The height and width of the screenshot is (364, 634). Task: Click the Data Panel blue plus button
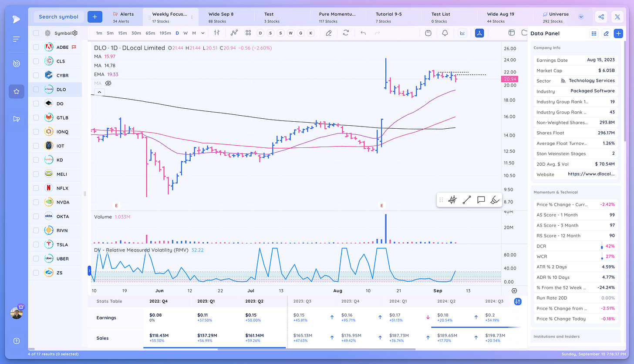[618, 33]
